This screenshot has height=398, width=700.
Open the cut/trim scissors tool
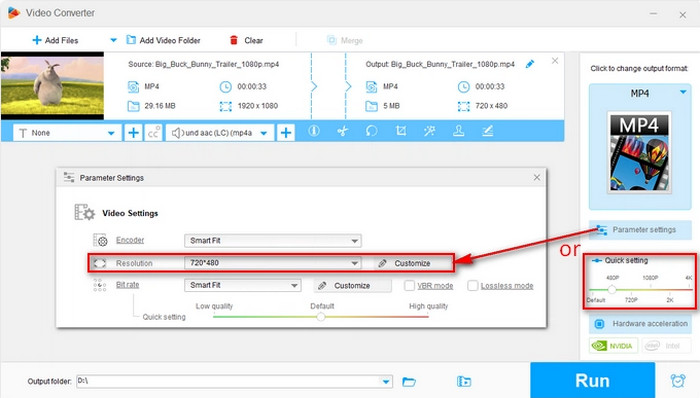point(342,131)
